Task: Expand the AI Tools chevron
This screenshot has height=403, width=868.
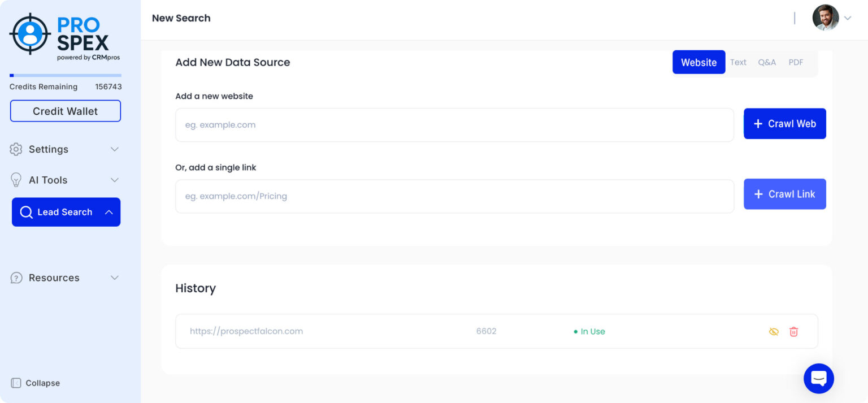Action: click(115, 180)
